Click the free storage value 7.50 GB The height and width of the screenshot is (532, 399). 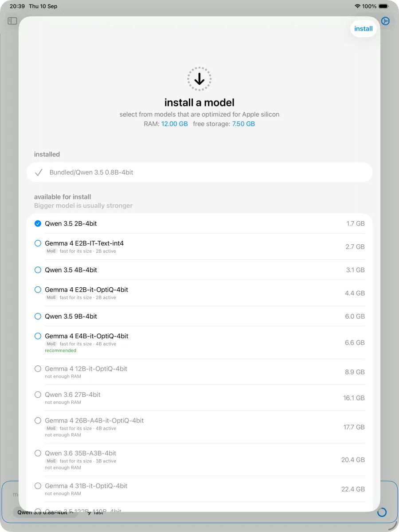coord(243,124)
